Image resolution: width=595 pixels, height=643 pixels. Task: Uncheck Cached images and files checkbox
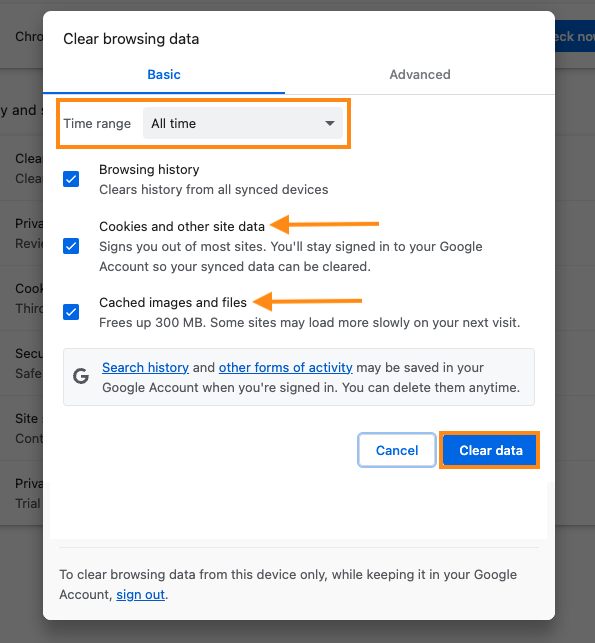pos(71,312)
